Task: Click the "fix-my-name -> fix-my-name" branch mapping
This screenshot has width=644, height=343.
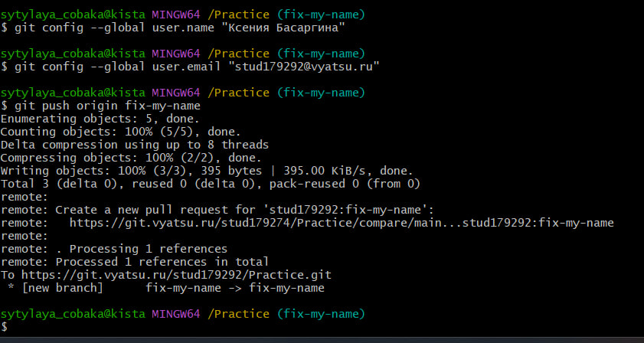Action: click(x=234, y=288)
